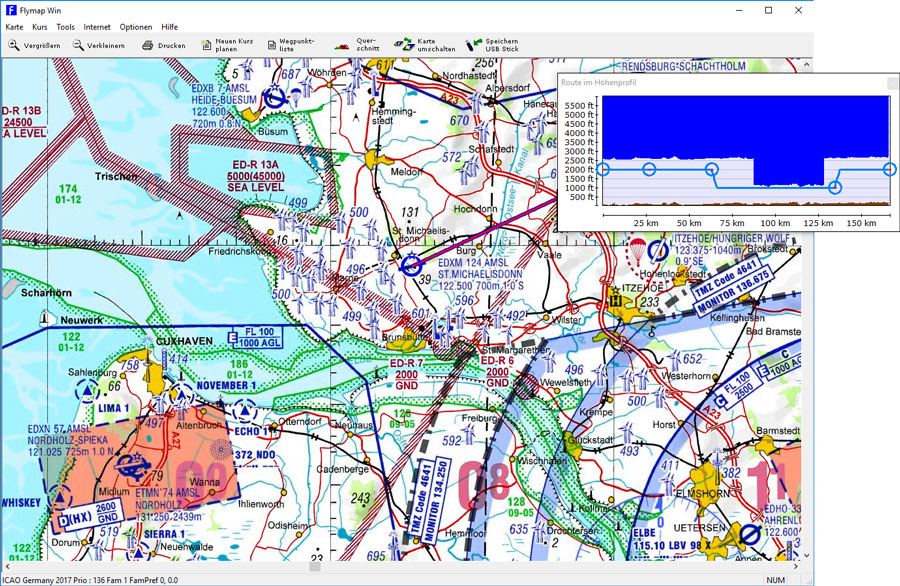
Task: Click the 5500 ft profile axis label
Action: pyautogui.click(x=580, y=106)
